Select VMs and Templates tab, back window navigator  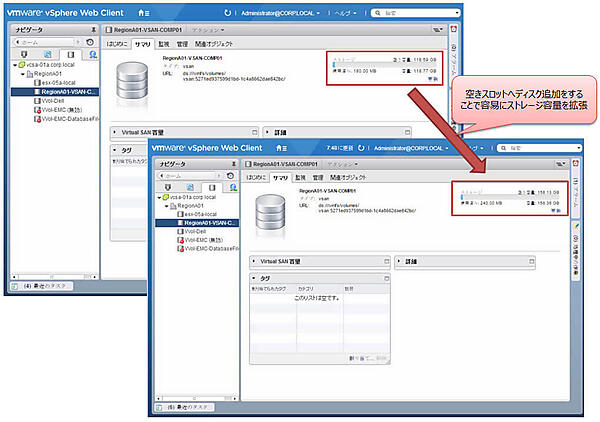[47, 54]
